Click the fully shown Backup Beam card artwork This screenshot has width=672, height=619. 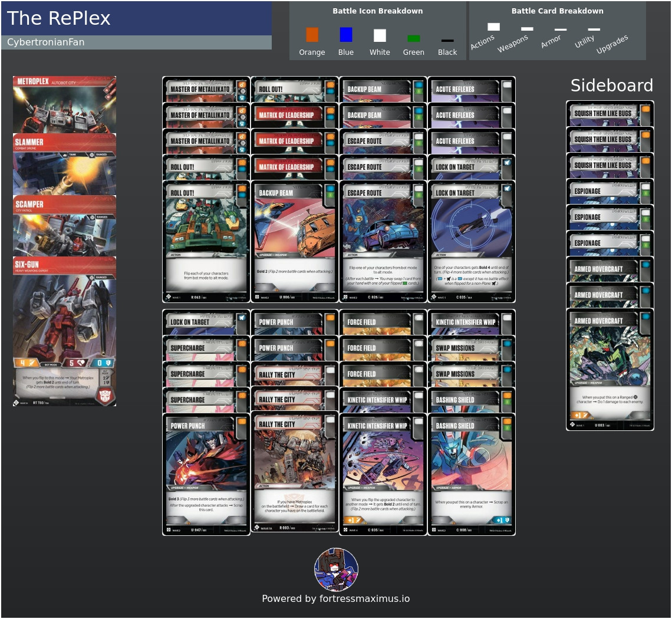pos(294,226)
